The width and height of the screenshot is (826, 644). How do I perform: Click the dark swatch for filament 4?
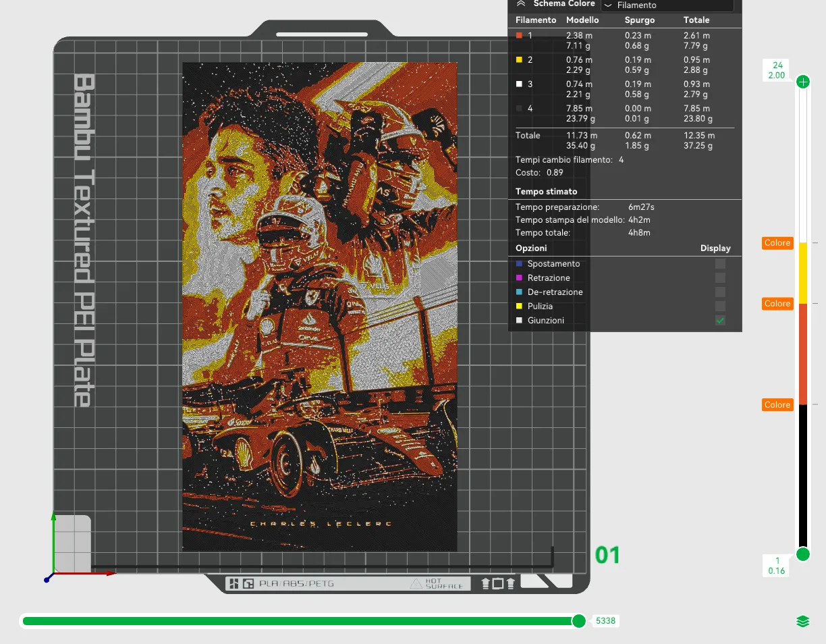tap(519, 109)
